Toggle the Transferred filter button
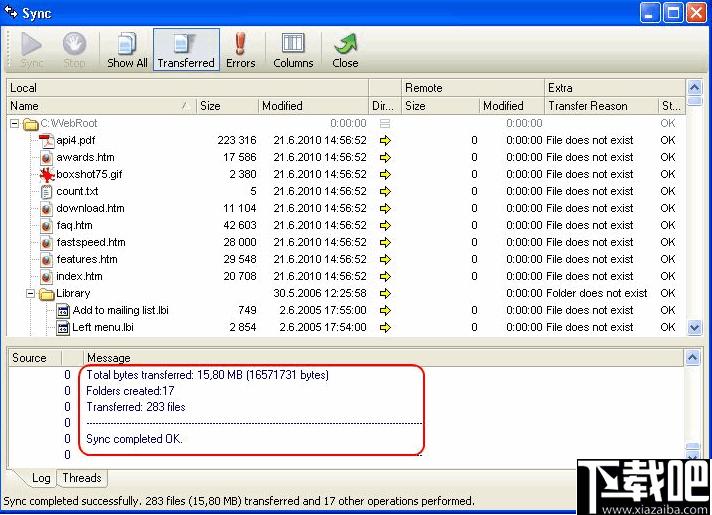Viewport: 712px width, 515px height. pyautogui.click(x=186, y=50)
